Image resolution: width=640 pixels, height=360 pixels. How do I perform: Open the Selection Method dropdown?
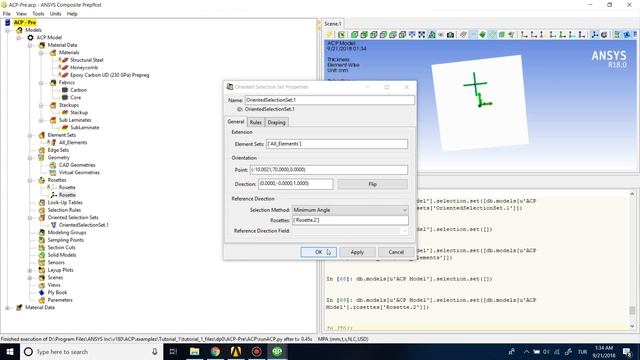click(350, 210)
